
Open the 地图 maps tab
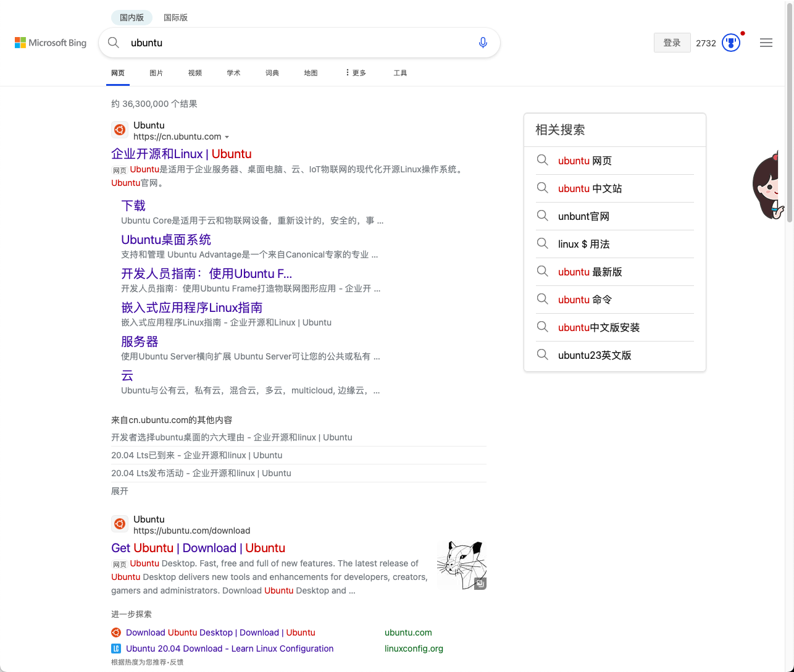click(311, 73)
